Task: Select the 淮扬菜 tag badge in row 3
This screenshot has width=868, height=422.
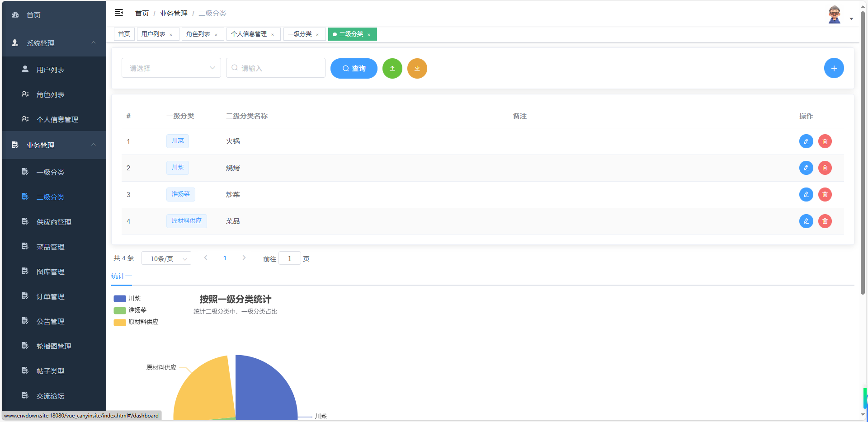Action: click(180, 194)
